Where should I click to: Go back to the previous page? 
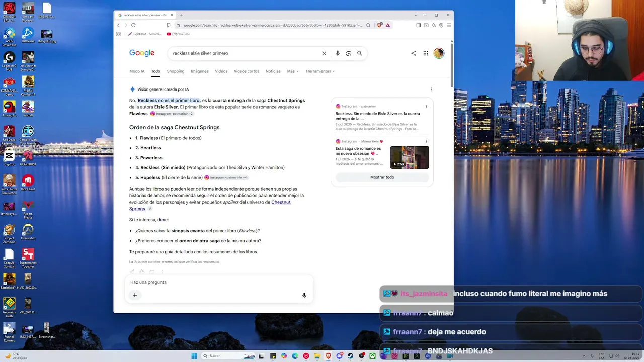point(119,25)
